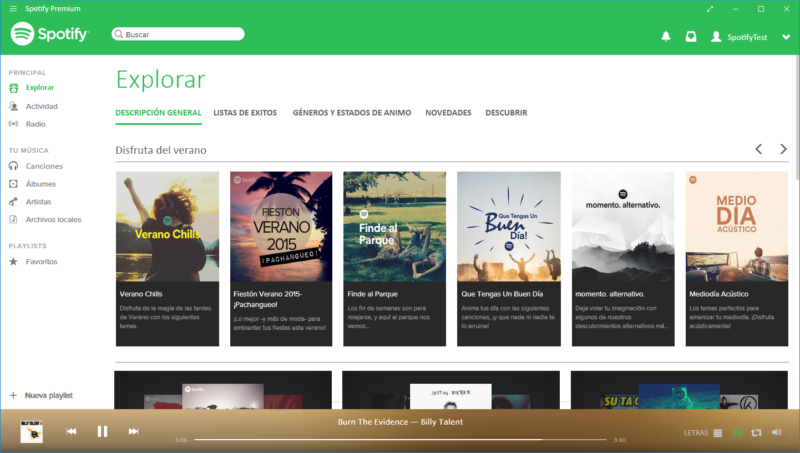Open the inbox tray icon

691,36
